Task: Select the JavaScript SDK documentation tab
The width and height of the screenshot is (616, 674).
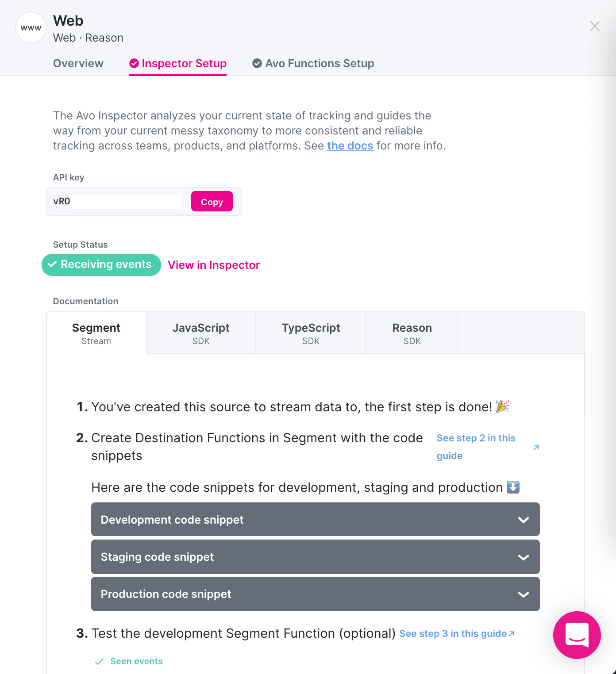Action: (201, 333)
